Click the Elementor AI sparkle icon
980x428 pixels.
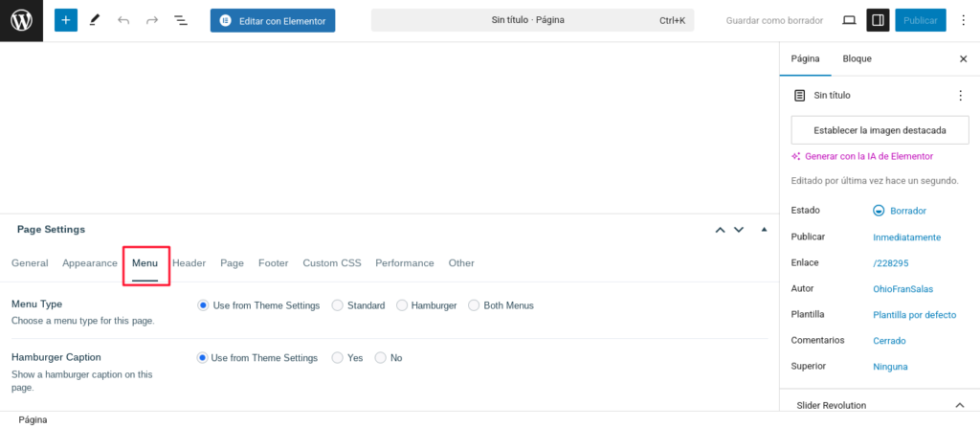point(795,156)
